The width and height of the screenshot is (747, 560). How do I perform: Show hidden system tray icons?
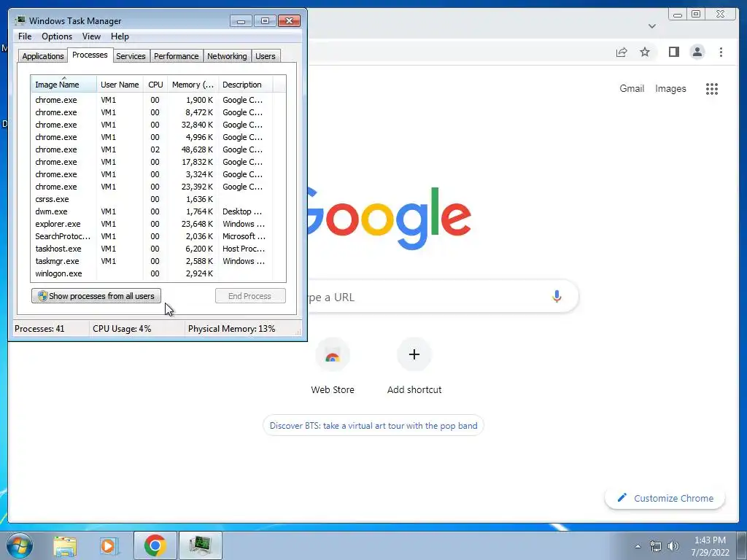pos(638,546)
